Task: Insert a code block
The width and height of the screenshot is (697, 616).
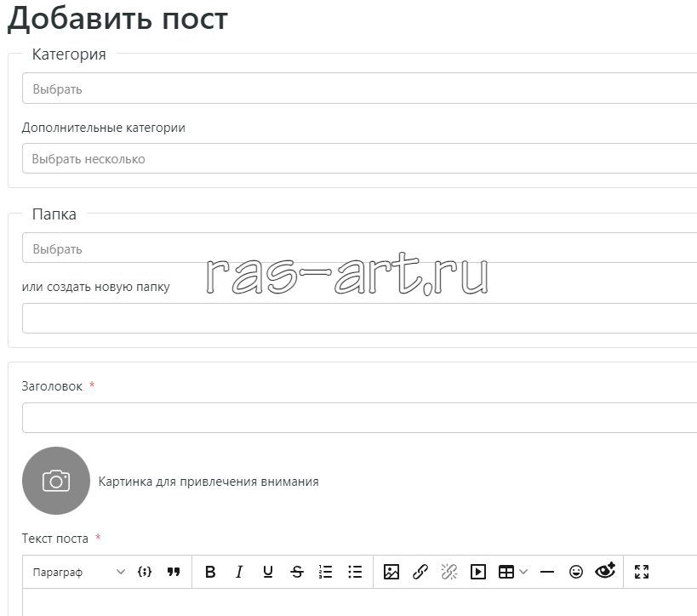Action: 145,572
